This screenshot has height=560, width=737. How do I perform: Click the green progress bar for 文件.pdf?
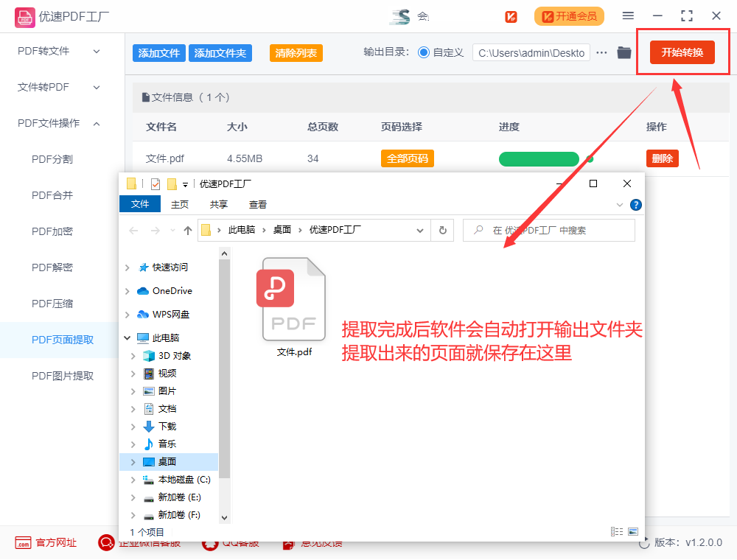pos(539,159)
